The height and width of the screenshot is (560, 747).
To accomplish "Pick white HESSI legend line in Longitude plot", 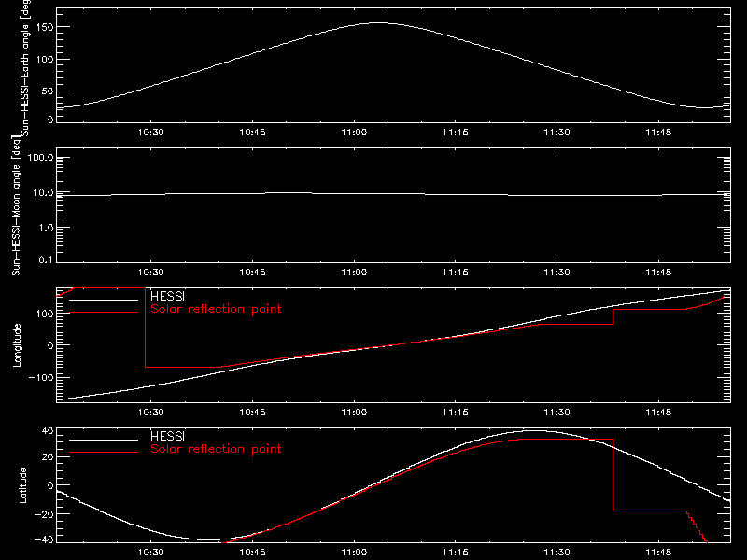I will pos(104,300).
